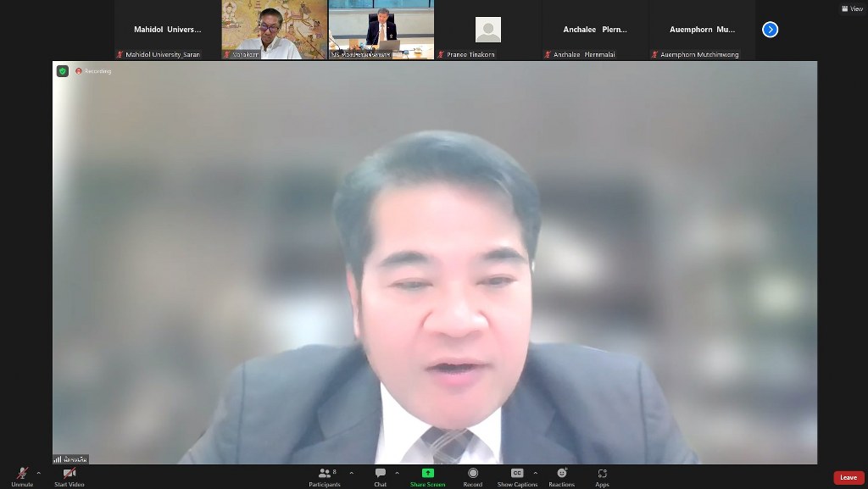This screenshot has height=489, width=868.
Task: Expand options arrow next to Participants
Action: point(351,473)
